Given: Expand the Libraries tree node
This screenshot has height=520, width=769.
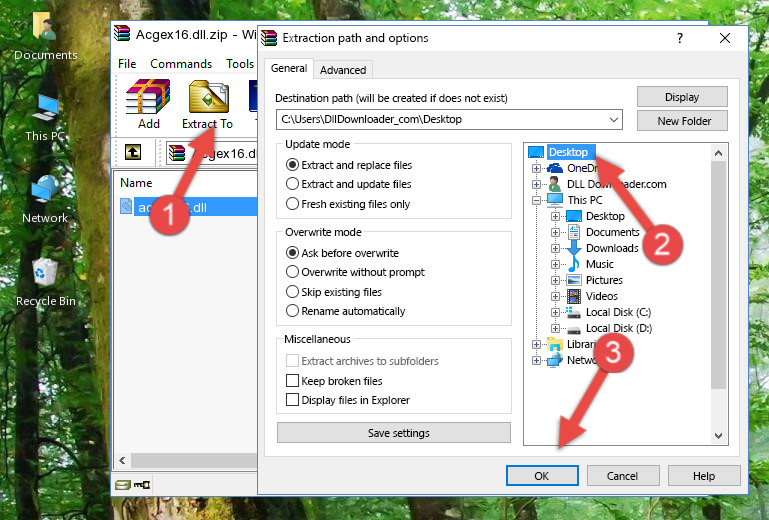Looking at the screenshot, I should 536,344.
